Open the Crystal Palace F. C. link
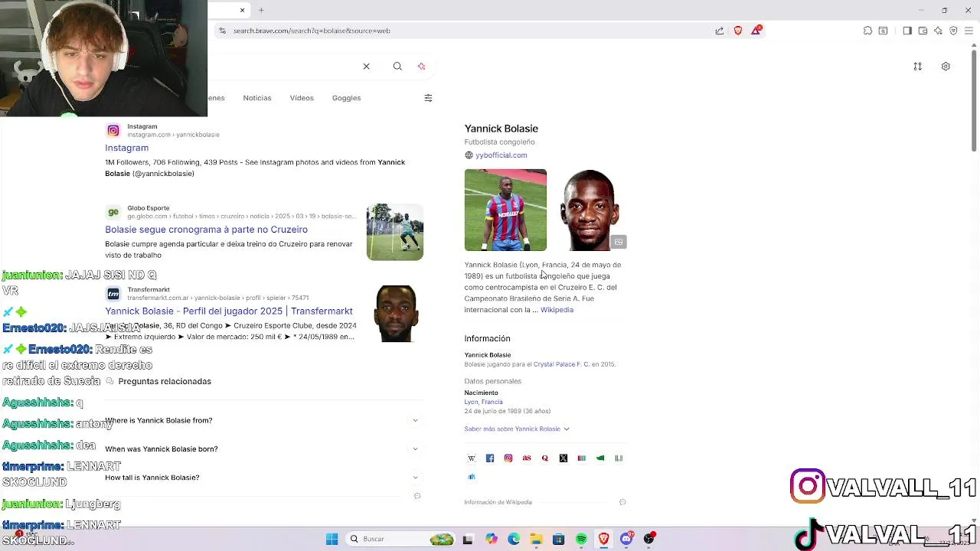 point(561,364)
